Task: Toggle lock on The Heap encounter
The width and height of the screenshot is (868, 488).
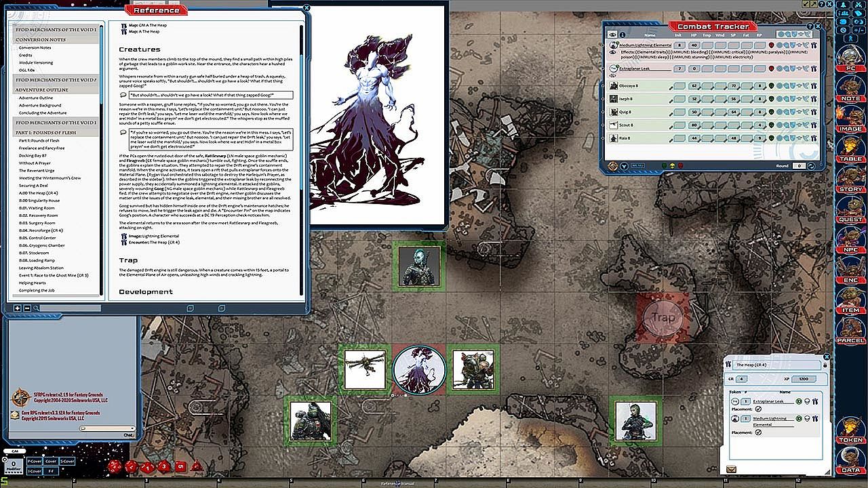Action: (x=825, y=365)
